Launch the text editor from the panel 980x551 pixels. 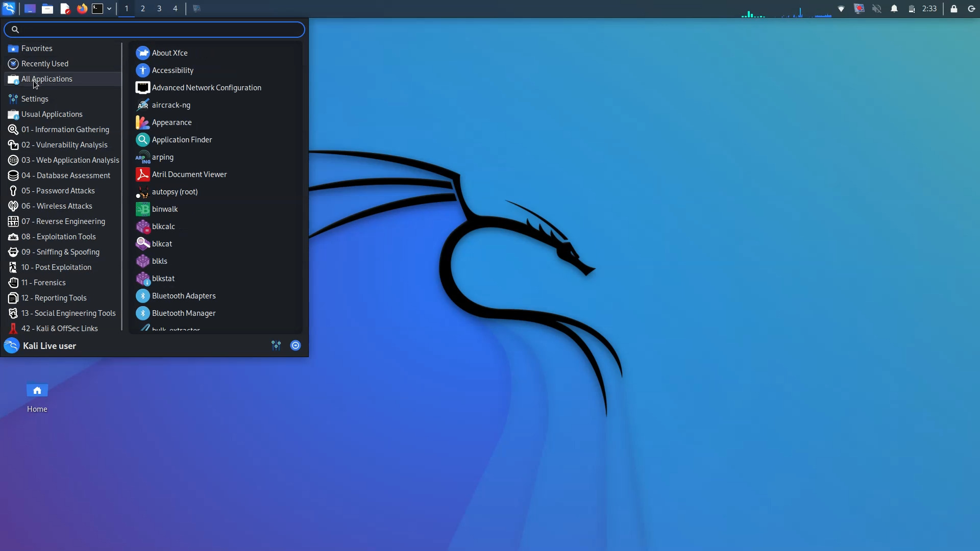[65, 9]
